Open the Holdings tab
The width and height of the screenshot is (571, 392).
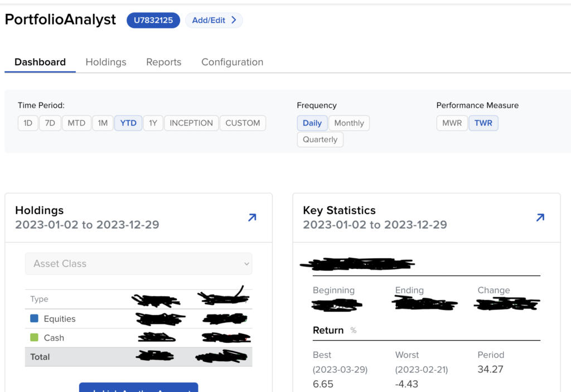click(106, 62)
